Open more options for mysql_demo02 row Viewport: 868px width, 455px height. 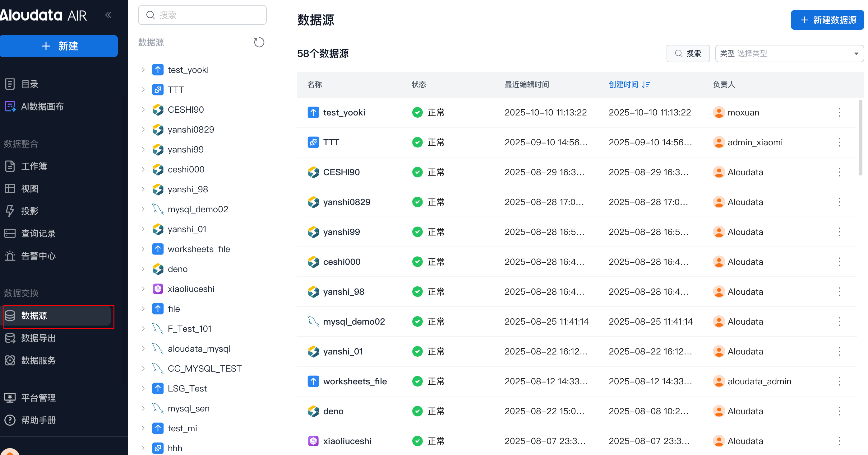839,321
